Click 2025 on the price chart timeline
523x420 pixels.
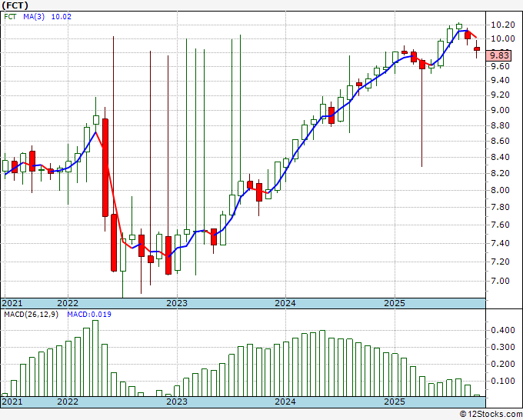395,303
